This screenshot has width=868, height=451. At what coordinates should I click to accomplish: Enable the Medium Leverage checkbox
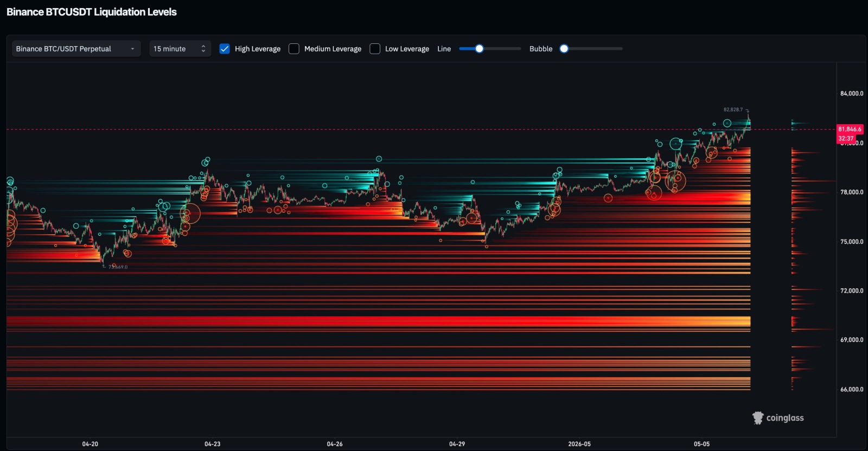pos(294,49)
